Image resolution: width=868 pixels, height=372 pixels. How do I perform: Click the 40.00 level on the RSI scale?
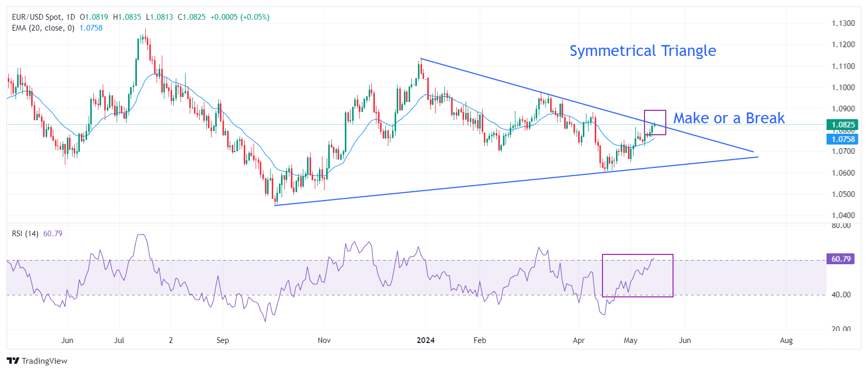coord(841,295)
